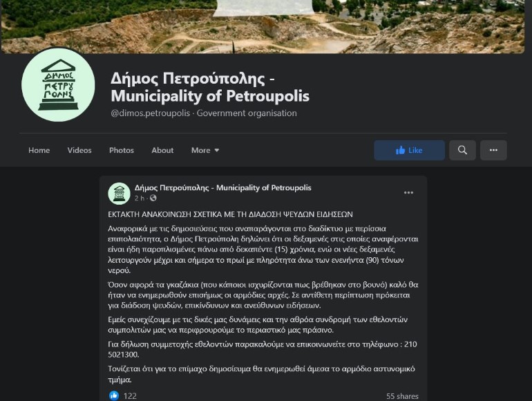The height and width of the screenshot is (401, 532).
Task: Click the @dimos.petroupolis handle text
Action: [151, 113]
